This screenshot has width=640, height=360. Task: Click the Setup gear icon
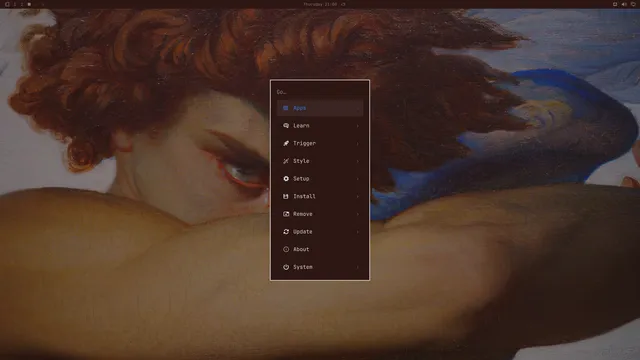pos(286,179)
